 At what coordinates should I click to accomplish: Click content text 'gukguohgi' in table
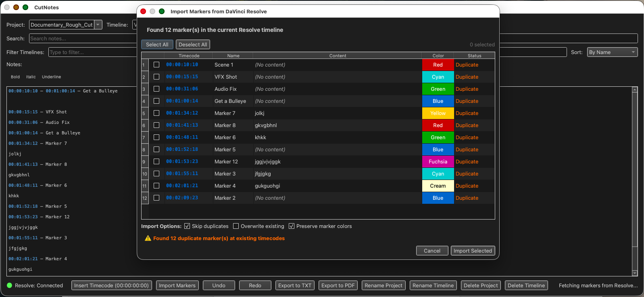click(267, 186)
